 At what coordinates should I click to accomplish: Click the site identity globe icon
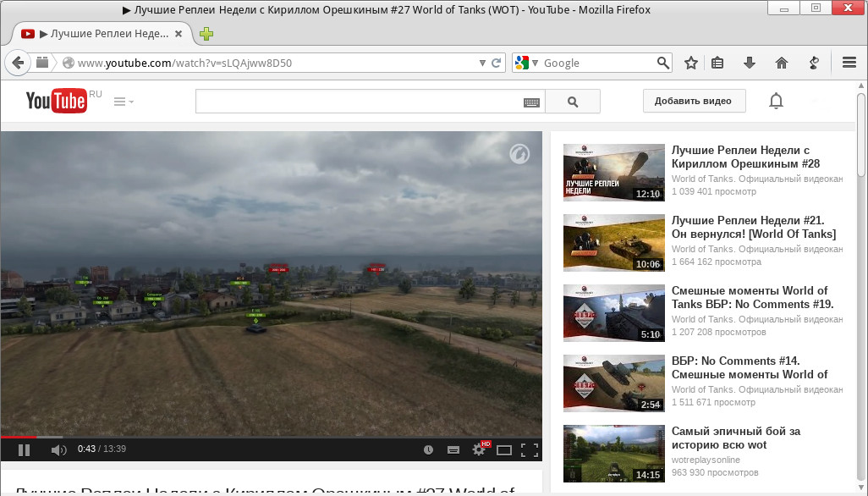68,63
